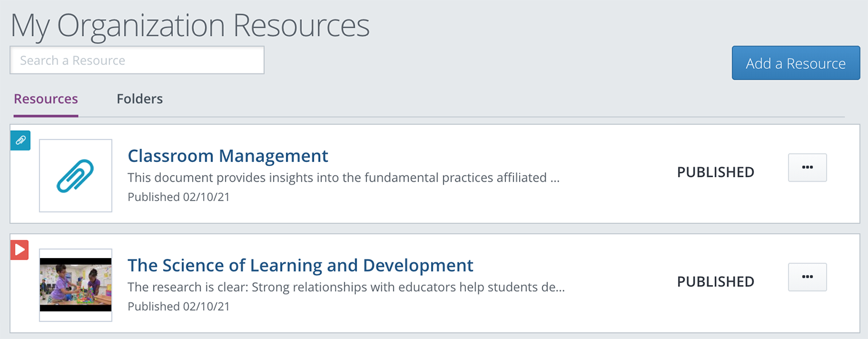The width and height of the screenshot is (868, 339).
Task: Click the Published 02/10/21 date under The Science of Learning
Action: click(179, 306)
